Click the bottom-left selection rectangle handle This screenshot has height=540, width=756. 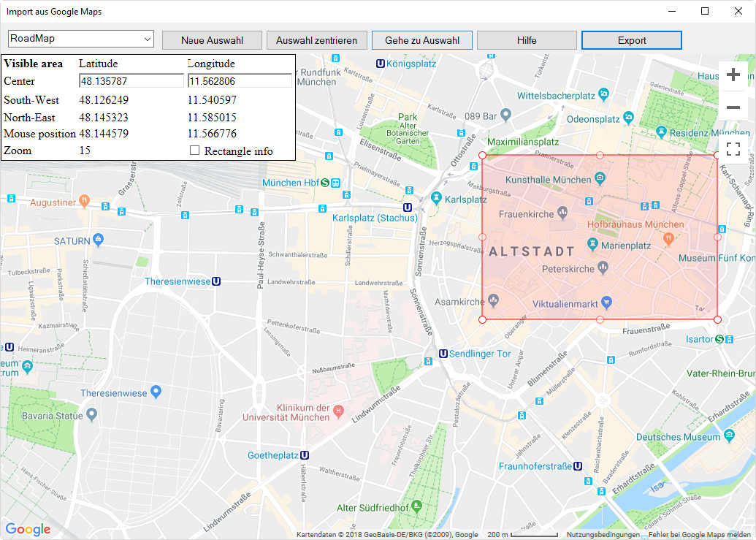click(x=482, y=319)
